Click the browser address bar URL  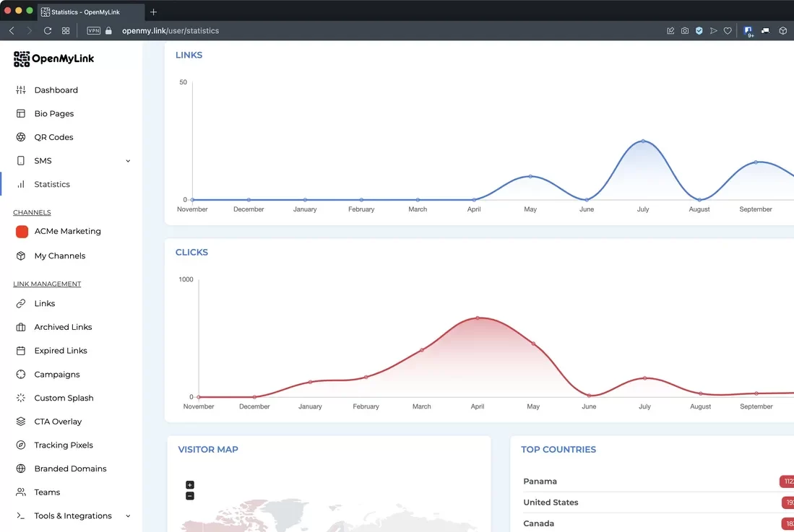pyautogui.click(x=171, y=31)
